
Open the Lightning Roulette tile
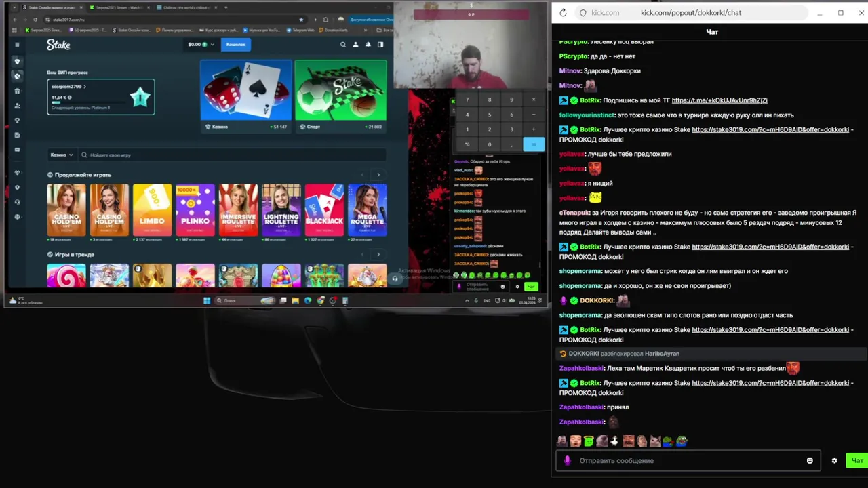281,210
